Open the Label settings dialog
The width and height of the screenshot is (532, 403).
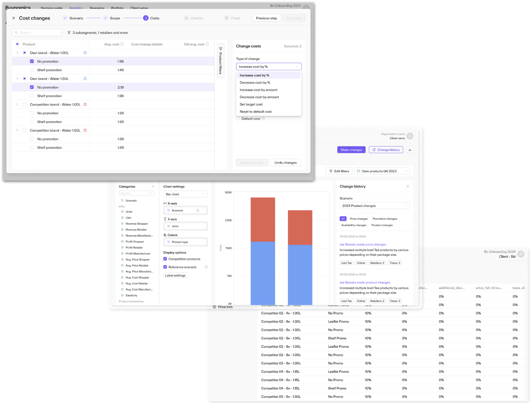pos(175,275)
